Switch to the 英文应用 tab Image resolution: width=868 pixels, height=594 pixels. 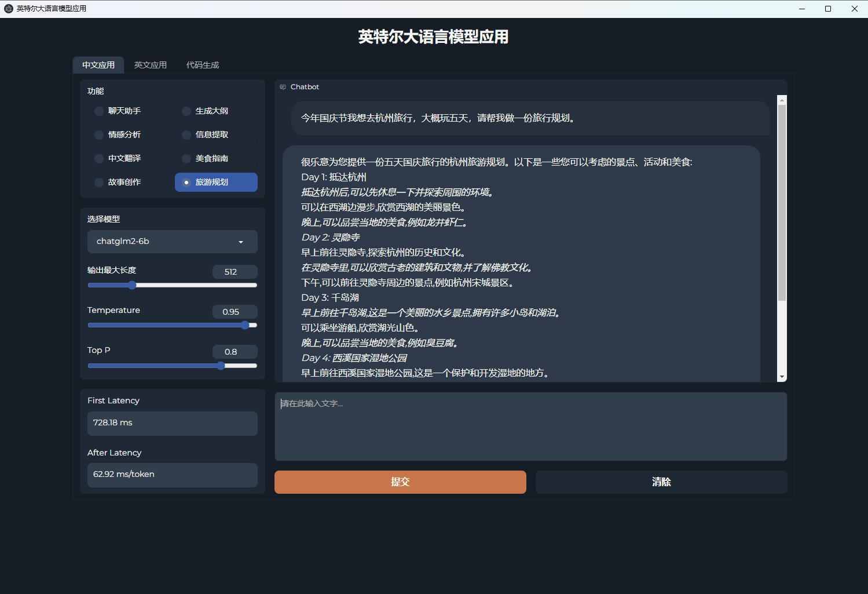[x=151, y=65]
